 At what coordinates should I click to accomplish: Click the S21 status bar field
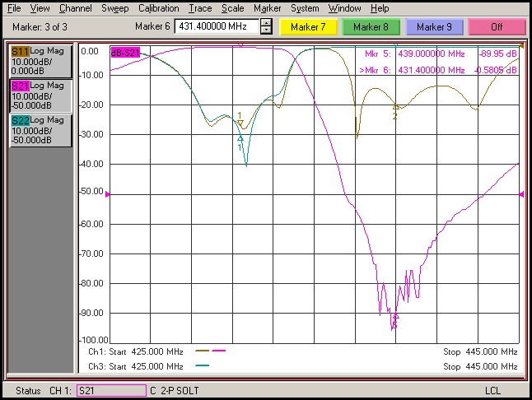(111, 390)
